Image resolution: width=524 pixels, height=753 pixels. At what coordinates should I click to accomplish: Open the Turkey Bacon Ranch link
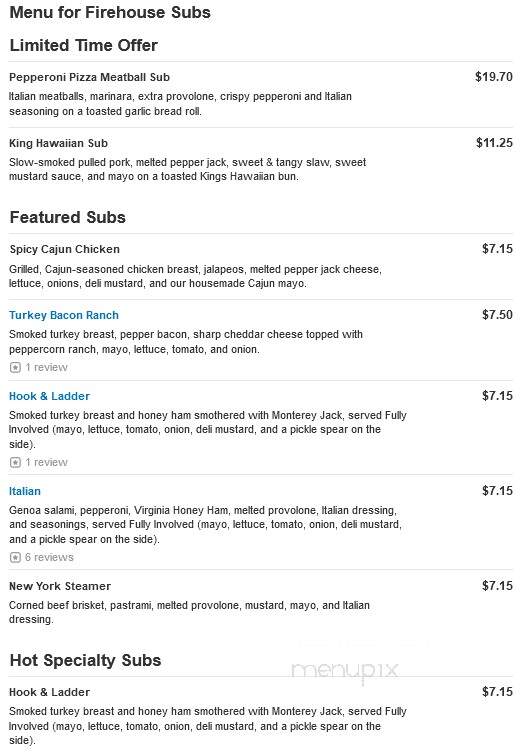click(64, 316)
